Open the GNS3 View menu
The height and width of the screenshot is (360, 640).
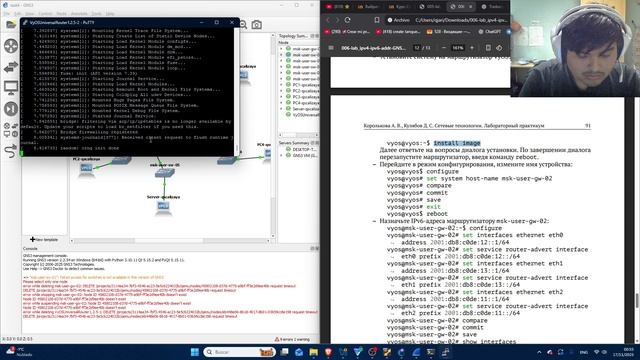click(x=30, y=14)
